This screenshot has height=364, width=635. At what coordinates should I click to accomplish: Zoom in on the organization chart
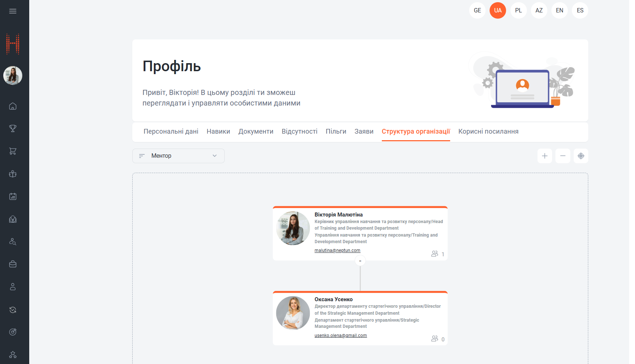click(545, 156)
